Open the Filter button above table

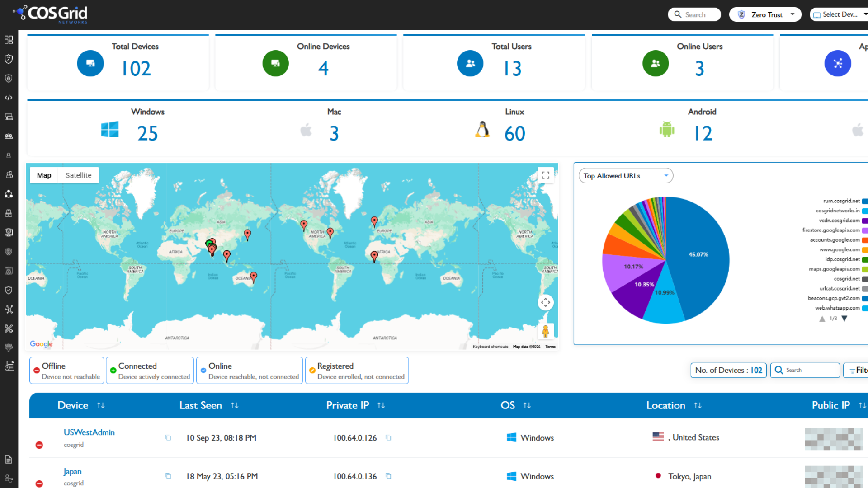(x=857, y=370)
